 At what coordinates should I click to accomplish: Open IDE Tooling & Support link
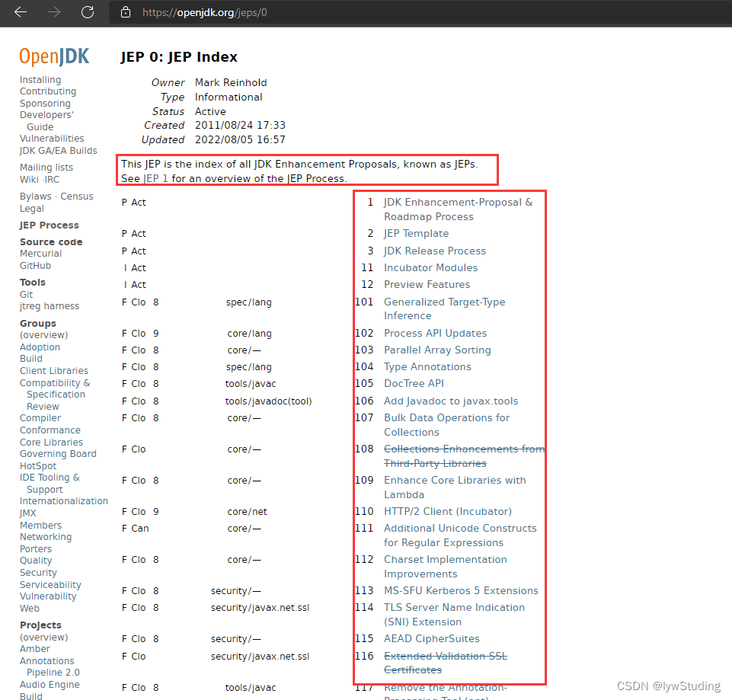(50, 484)
